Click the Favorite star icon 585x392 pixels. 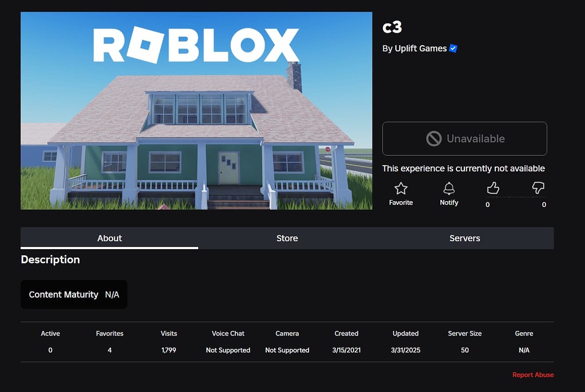(400, 187)
